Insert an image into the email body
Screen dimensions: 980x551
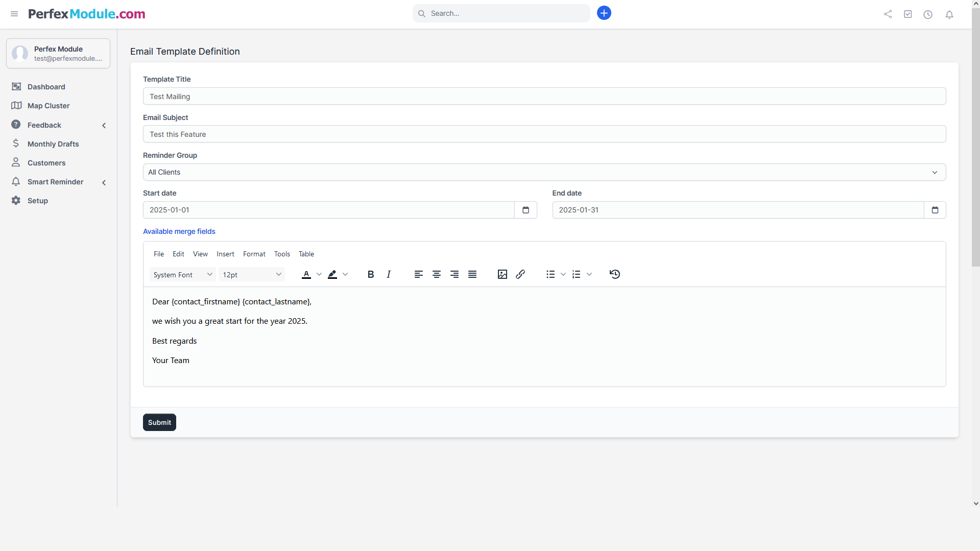(x=503, y=274)
